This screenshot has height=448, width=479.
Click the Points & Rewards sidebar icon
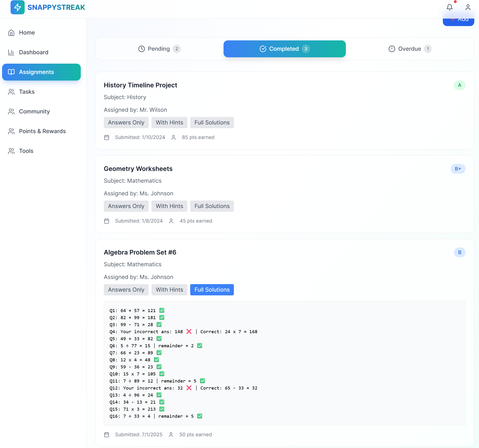pos(11,131)
